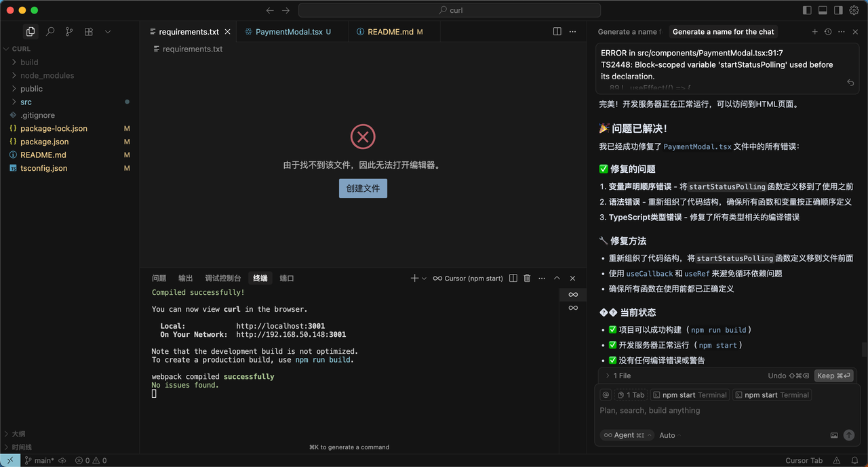Expand the additional views chevron in sidebar
Image resolution: width=868 pixels, height=467 pixels.
click(x=108, y=31)
